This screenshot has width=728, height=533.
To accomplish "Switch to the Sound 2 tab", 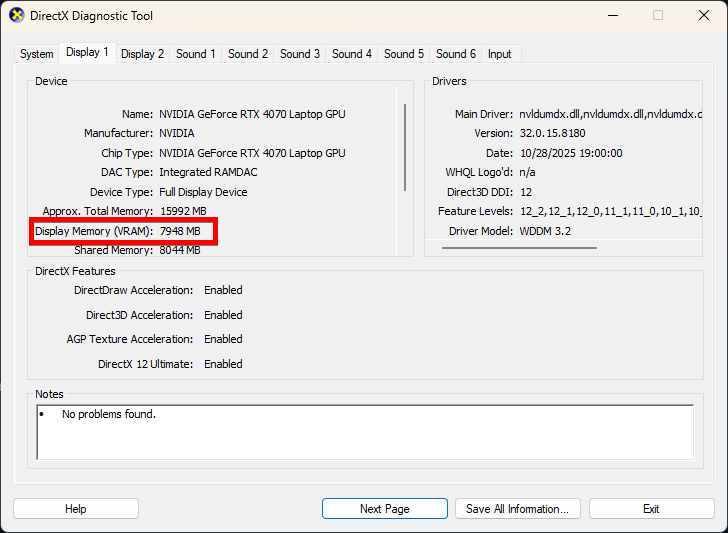I will pos(247,54).
